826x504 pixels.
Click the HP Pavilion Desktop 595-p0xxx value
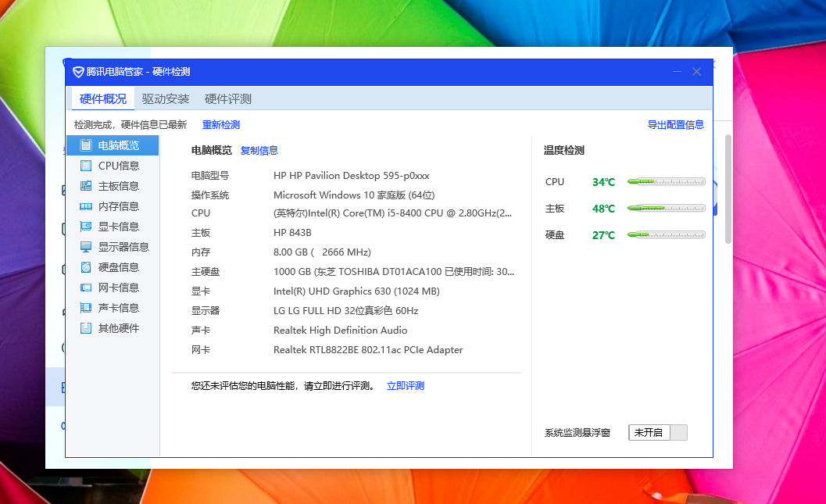coord(352,175)
